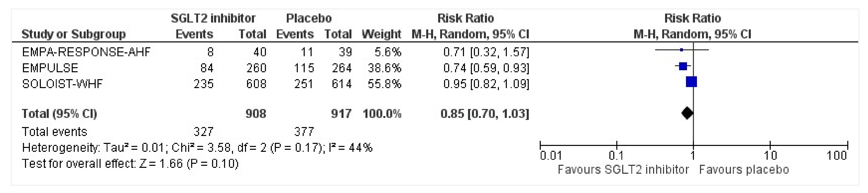The image size is (868, 193).
Task: Click the blue EMPULSE square on plot
Action: coord(683,66)
